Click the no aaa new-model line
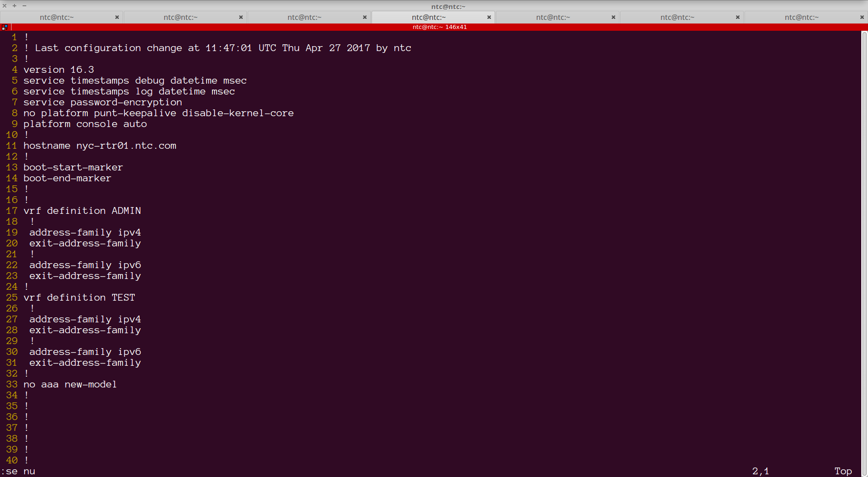868x477 pixels. point(70,384)
